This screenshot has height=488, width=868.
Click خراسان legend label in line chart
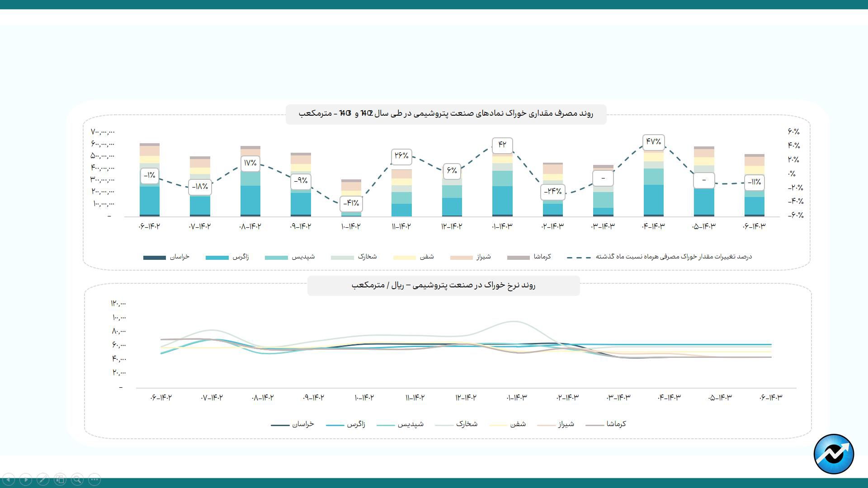pyautogui.click(x=303, y=424)
